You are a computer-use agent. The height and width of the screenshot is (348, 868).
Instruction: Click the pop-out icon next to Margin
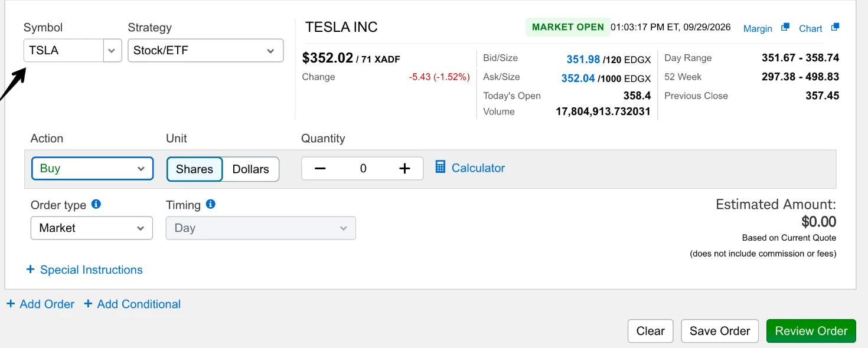(785, 27)
